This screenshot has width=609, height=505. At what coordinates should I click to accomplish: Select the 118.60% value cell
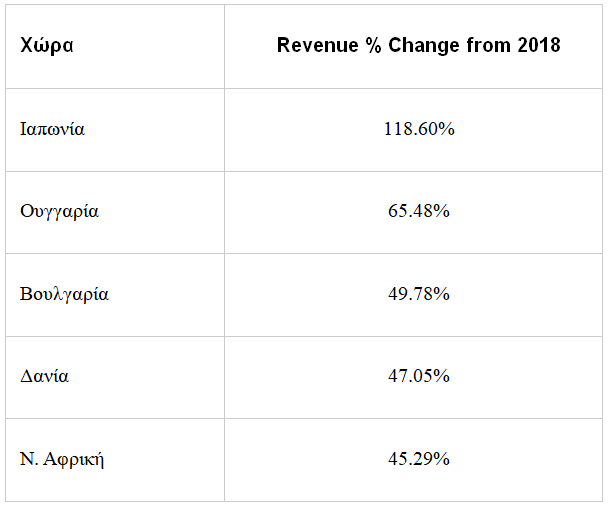point(419,129)
